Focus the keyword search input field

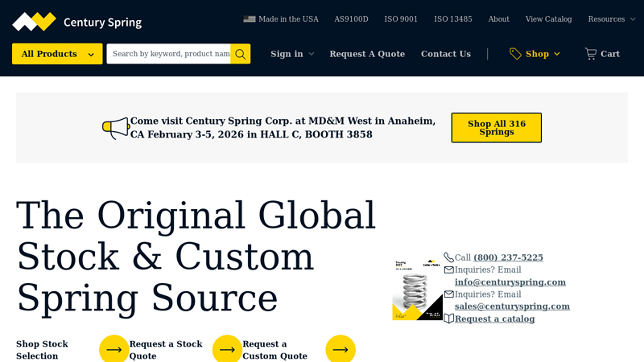[169, 54]
